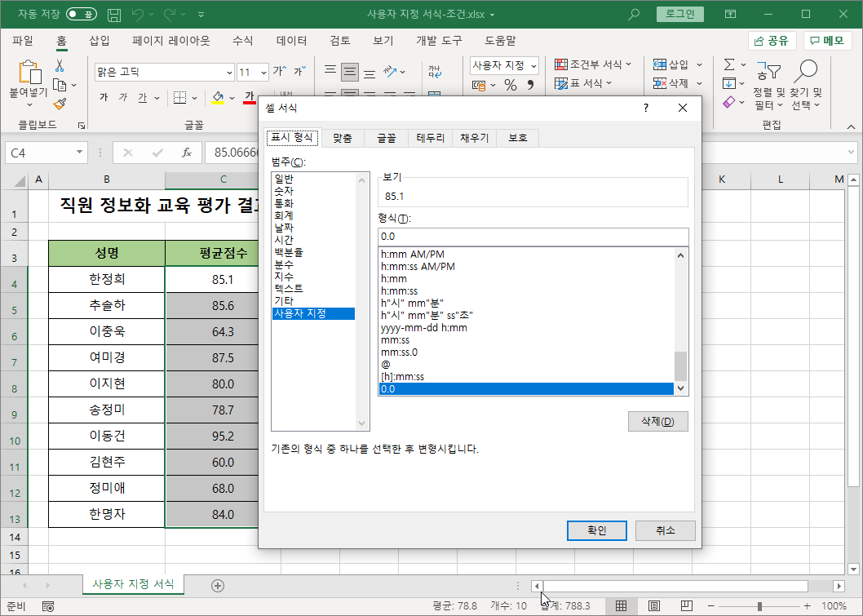Toggle italic 가 formatting
Viewport: 863px width, 616px height.
[x=122, y=97]
